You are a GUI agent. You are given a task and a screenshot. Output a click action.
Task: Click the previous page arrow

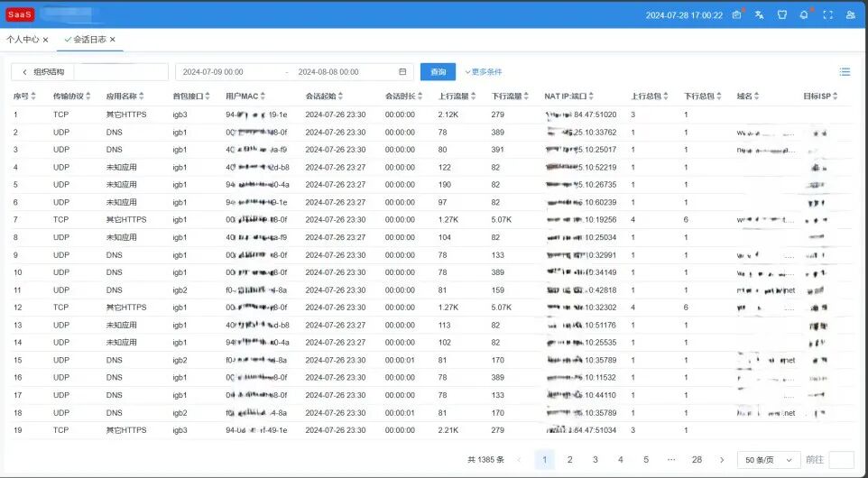(519, 460)
